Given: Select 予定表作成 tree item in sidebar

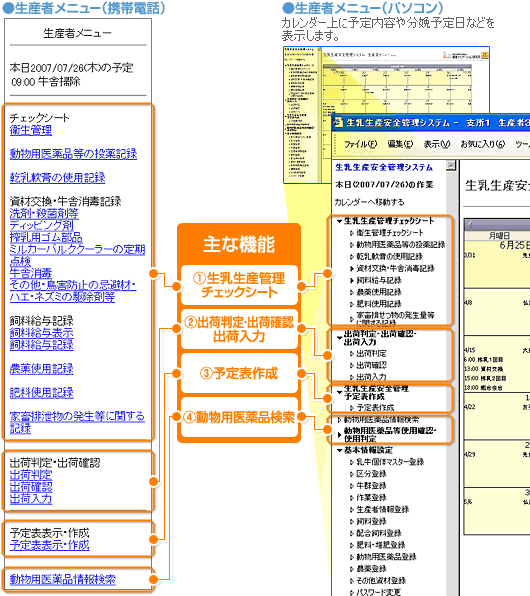Looking at the screenshot, I should pyautogui.click(x=375, y=407).
